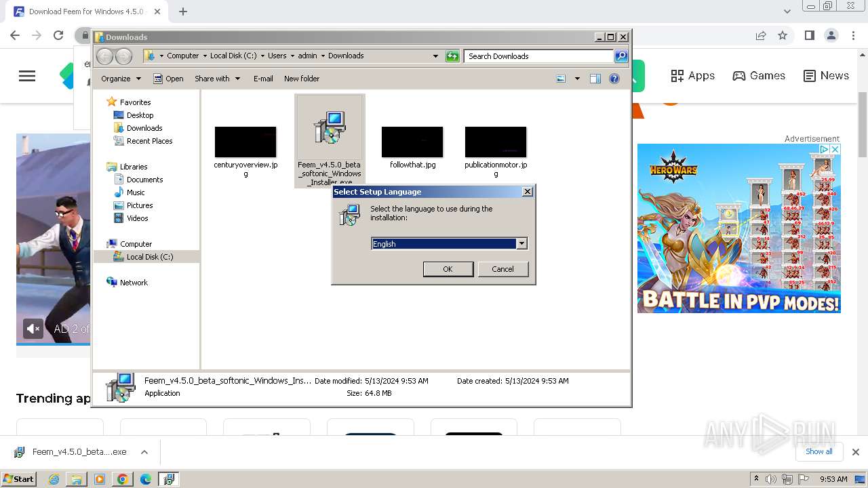Toggle Chrome side panel icon
Image resolution: width=868 pixels, height=488 pixels.
pos(809,35)
